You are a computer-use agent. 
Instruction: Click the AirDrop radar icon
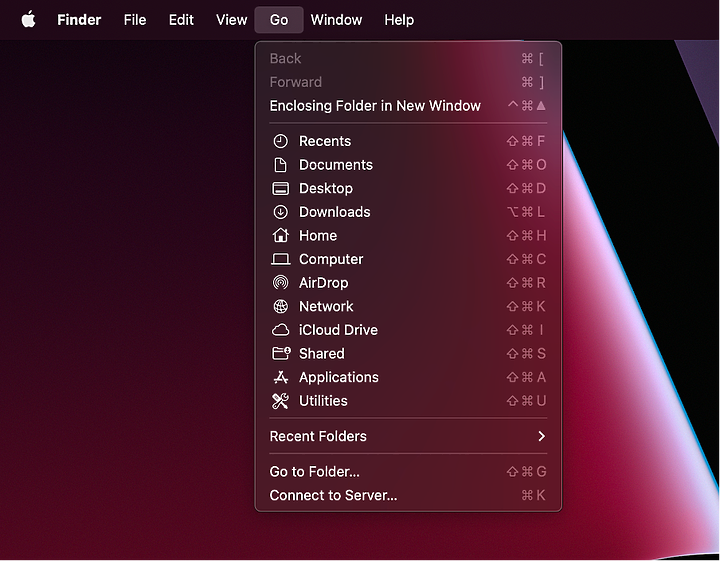pos(281,283)
